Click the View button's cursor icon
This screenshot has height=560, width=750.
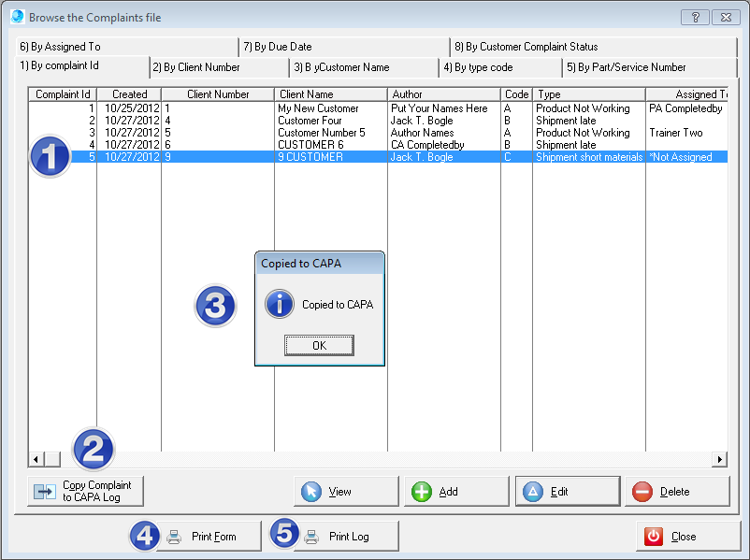(x=311, y=492)
